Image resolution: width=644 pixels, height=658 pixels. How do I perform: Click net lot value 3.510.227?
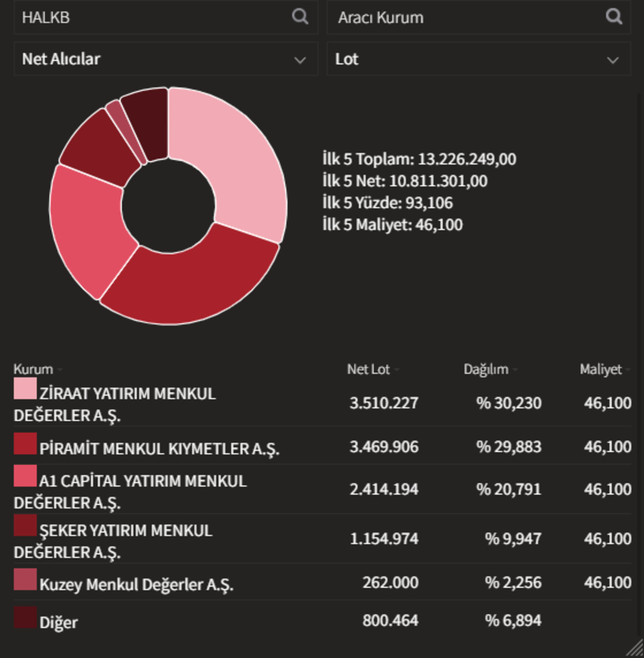(x=384, y=403)
